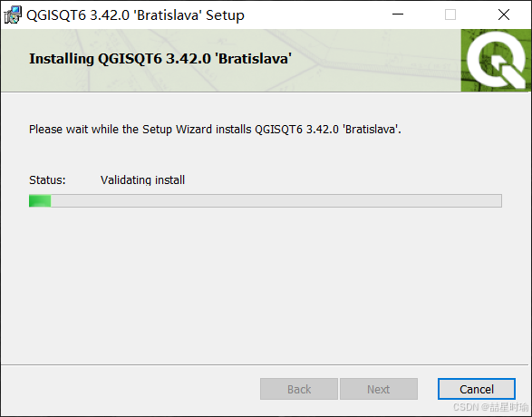Click the horizontal separator line above the buttons
The image size is (532, 417).
265,364
